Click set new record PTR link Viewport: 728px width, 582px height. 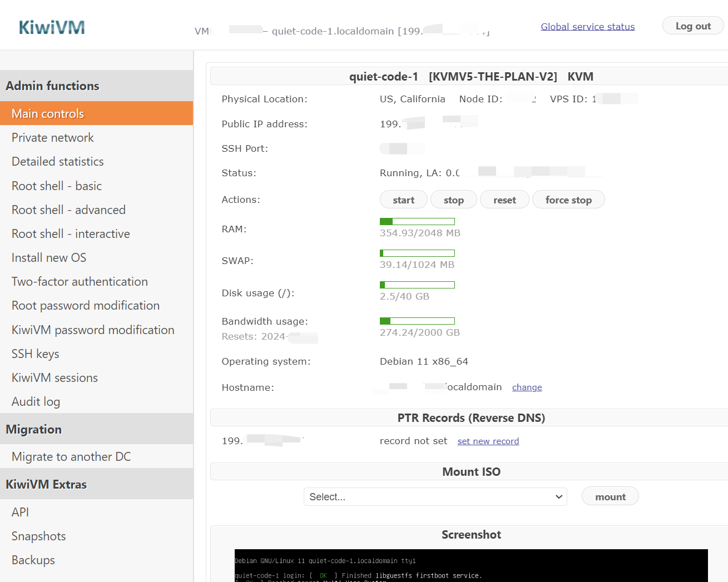point(488,441)
